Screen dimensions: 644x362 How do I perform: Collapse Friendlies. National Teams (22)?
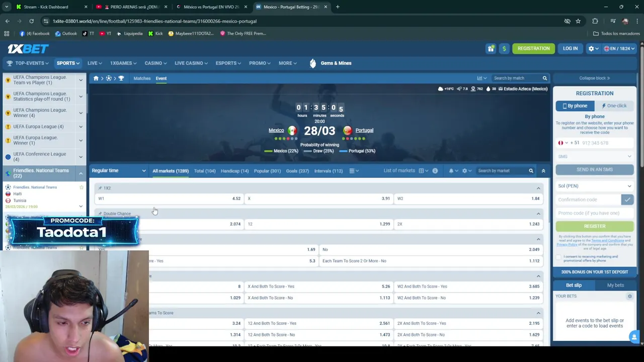[80, 173]
